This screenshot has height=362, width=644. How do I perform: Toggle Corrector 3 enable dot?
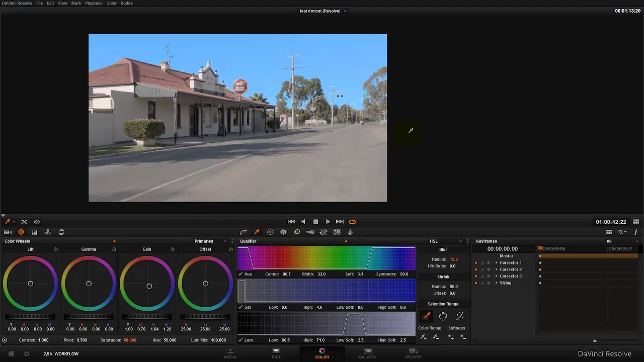point(476,276)
